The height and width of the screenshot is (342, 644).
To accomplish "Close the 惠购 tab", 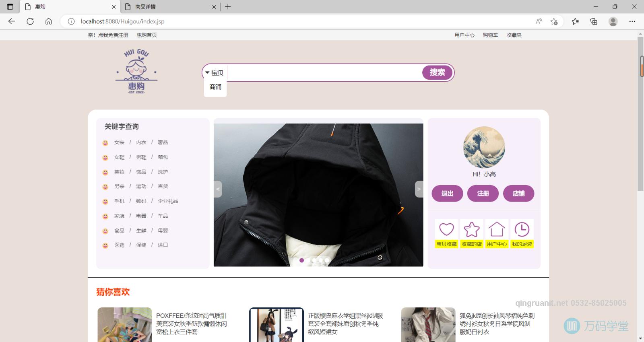I will (x=114, y=7).
